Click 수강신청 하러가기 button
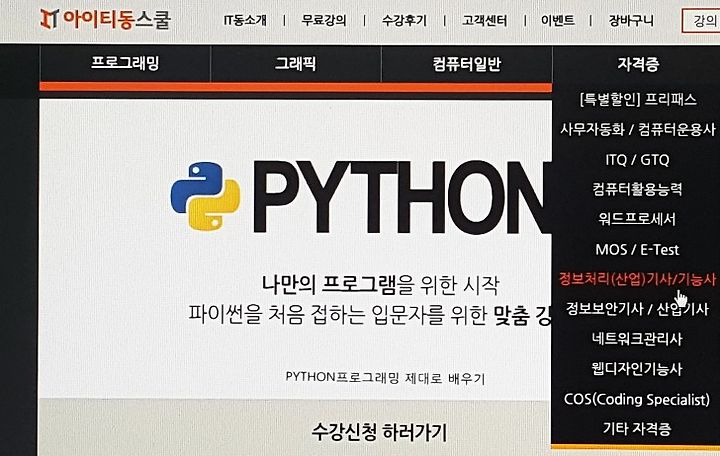The image size is (720, 456). click(x=379, y=432)
